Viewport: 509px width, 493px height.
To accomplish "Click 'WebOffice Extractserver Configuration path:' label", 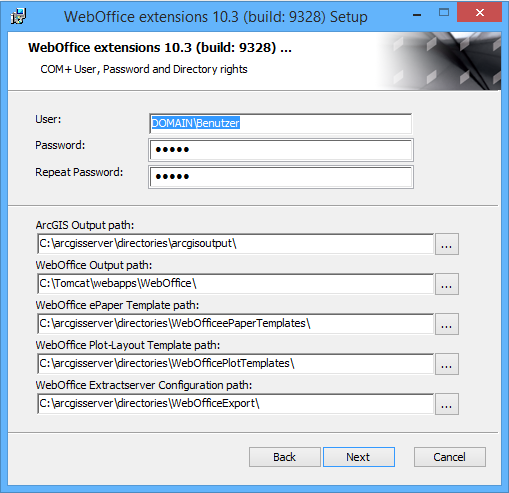I will (144, 385).
